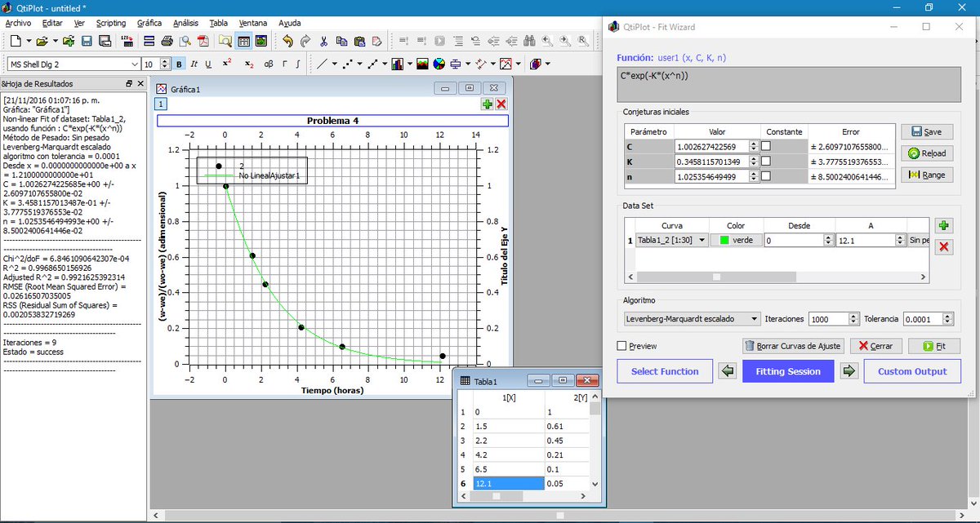This screenshot has height=523, width=980.
Task: Open the font name dropdown MS Shell Dlg 2
Action: pyautogui.click(x=73, y=64)
